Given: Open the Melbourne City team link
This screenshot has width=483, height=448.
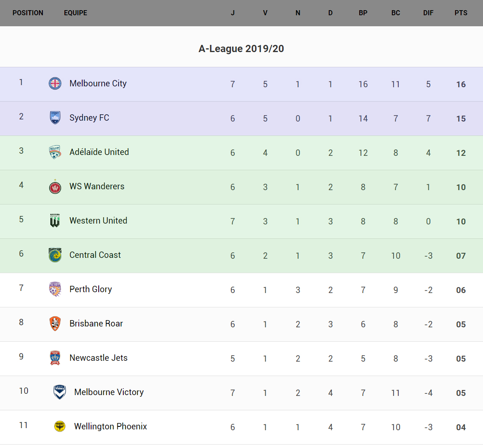Looking at the screenshot, I should [x=98, y=83].
